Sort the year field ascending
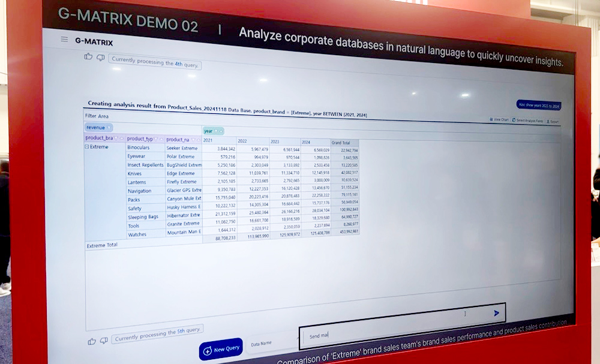The width and height of the screenshot is (600, 364). click(x=221, y=131)
